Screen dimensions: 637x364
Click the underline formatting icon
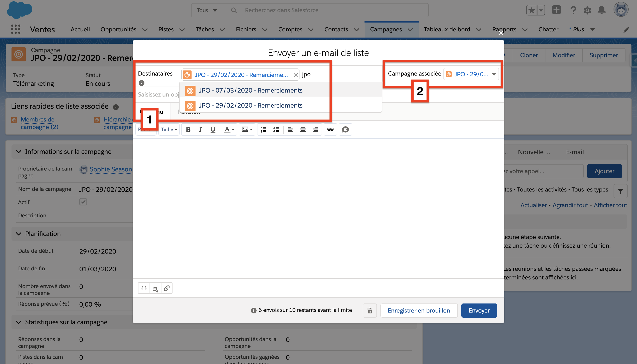tap(213, 129)
